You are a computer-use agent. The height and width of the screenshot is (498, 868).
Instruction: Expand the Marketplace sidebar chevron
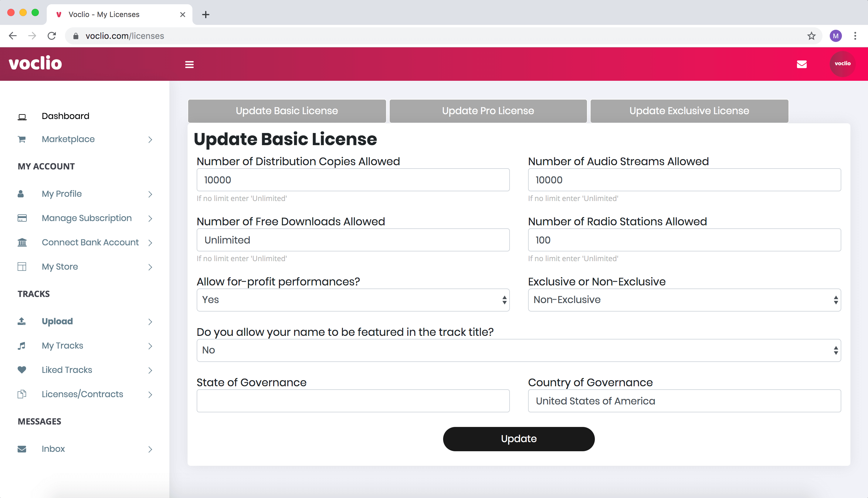[x=150, y=140]
